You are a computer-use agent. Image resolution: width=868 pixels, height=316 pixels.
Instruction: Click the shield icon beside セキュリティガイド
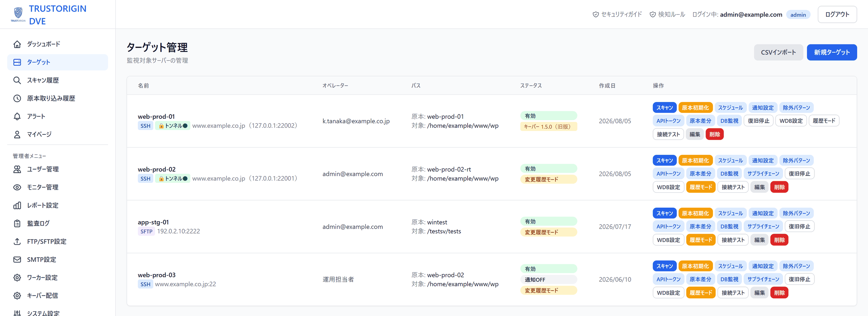coord(596,15)
